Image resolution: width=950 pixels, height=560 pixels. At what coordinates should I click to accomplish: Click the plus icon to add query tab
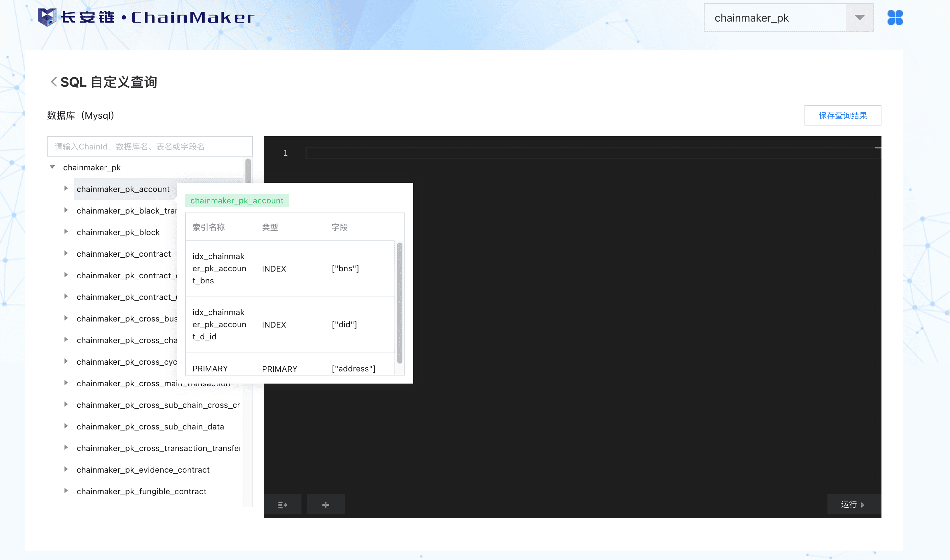click(325, 505)
